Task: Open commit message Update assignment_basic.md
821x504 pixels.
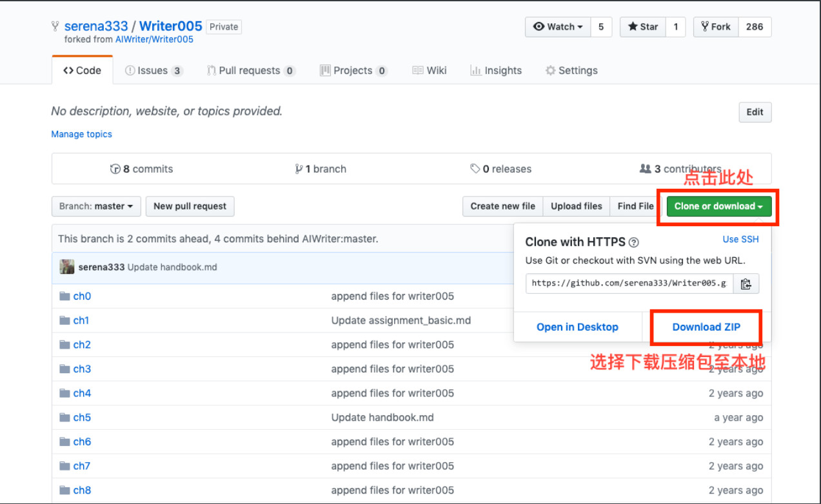Action: tap(401, 320)
